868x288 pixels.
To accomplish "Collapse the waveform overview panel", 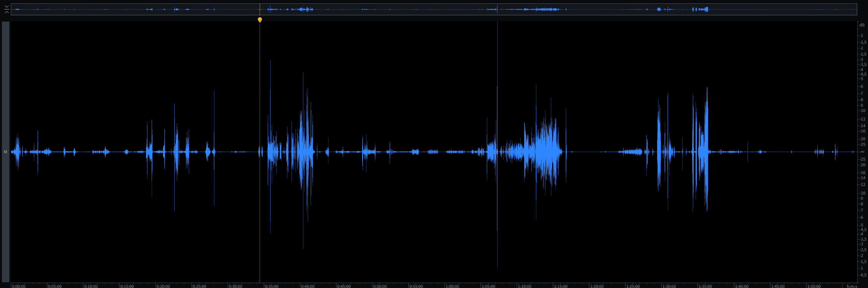I will coord(6,9).
